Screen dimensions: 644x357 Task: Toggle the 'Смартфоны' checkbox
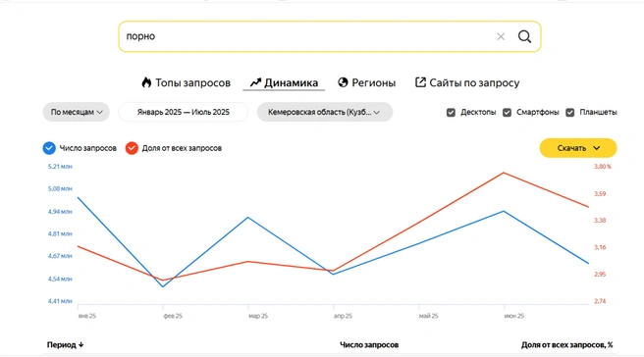(507, 113)
